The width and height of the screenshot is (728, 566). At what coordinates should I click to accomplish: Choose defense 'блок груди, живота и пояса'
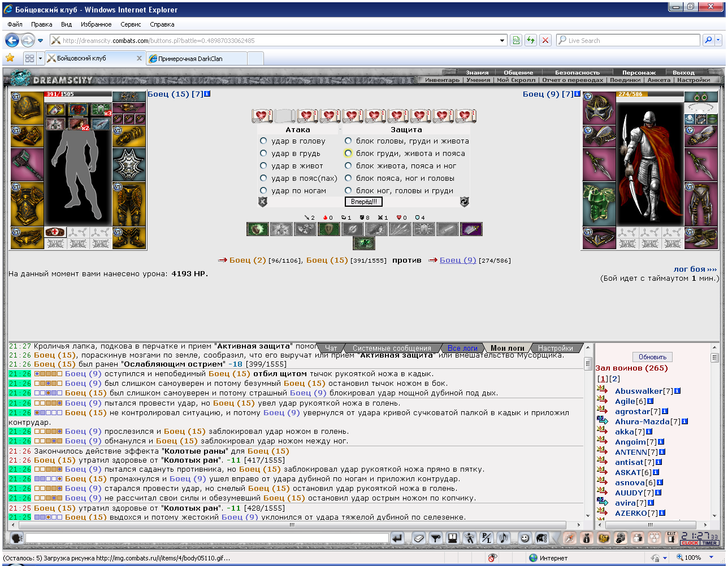pos(348,154)
